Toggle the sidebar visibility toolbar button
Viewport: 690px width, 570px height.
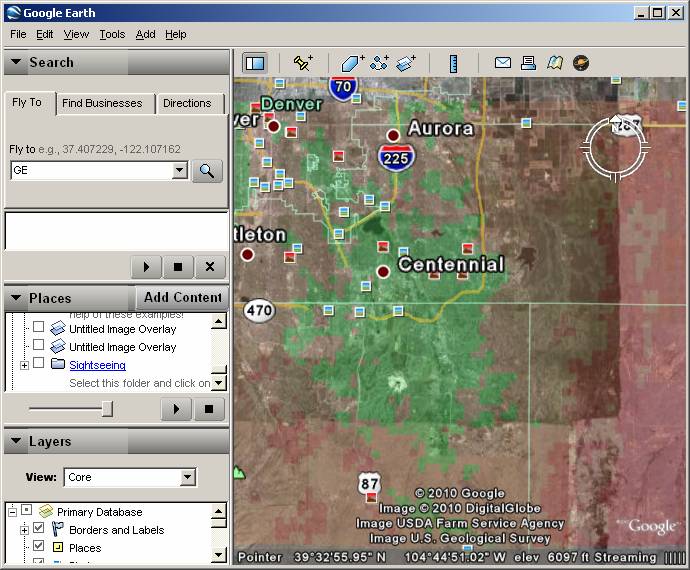coord(255,63)
